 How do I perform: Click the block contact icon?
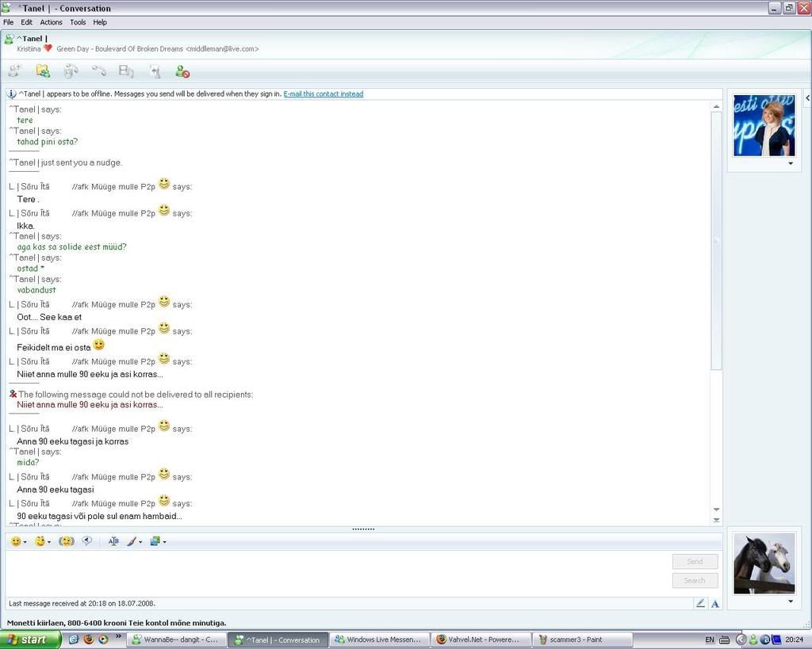point(182,72)
